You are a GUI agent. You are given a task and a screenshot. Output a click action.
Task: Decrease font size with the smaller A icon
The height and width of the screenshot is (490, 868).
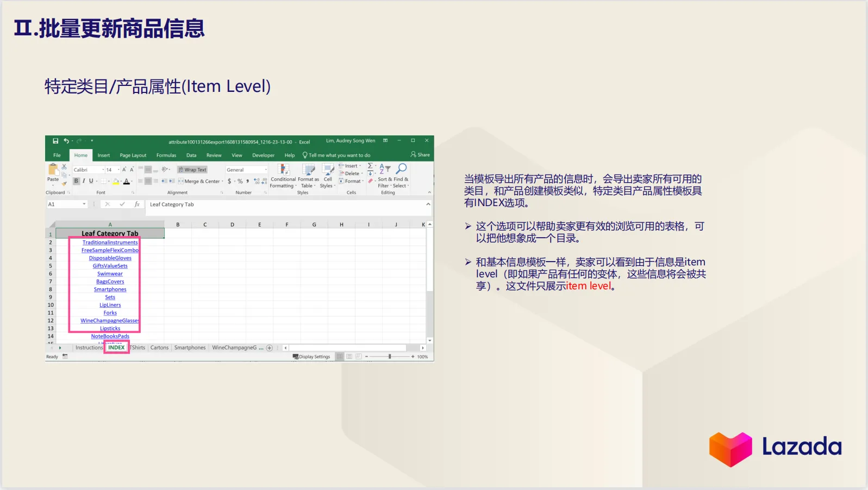coord(132,170)
